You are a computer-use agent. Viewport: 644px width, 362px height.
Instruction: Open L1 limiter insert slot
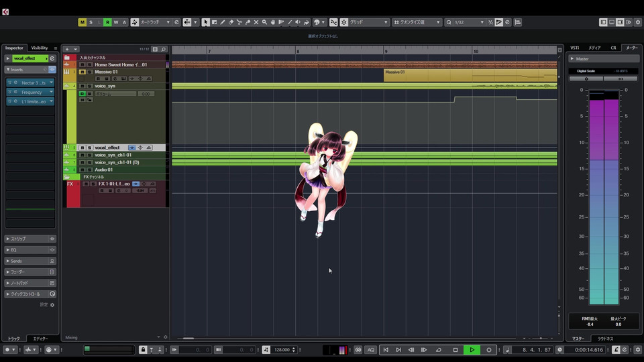tap(30, 101)
